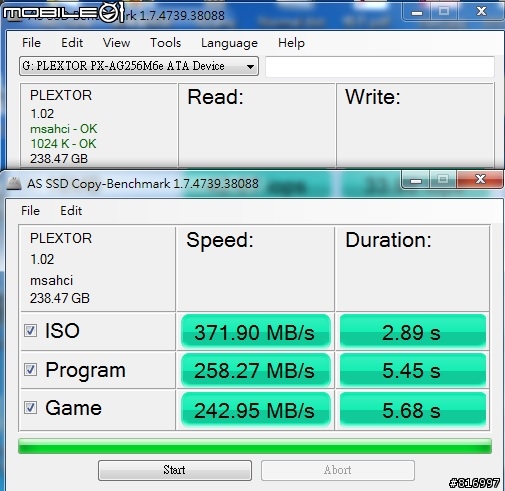Click the Write: column header
Image resolution: width=505 pixels, height=491 pixels.
pos(373,97)
